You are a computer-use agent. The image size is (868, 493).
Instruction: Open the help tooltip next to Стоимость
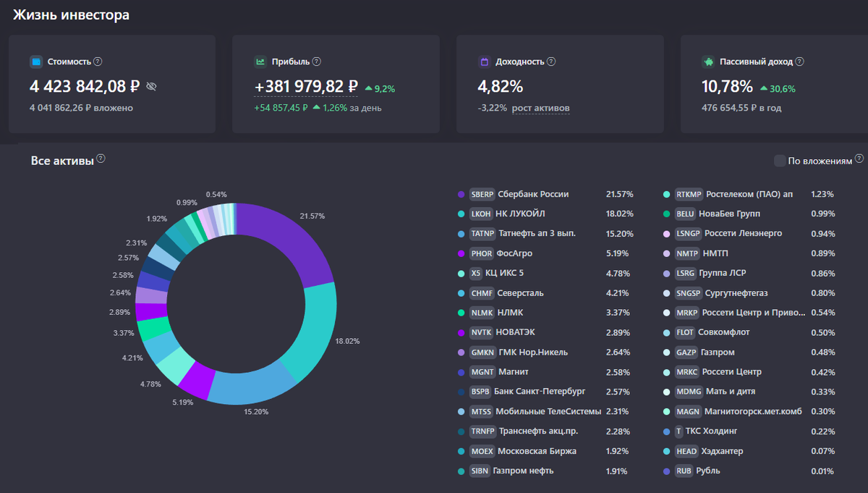[x=98, y=62]
